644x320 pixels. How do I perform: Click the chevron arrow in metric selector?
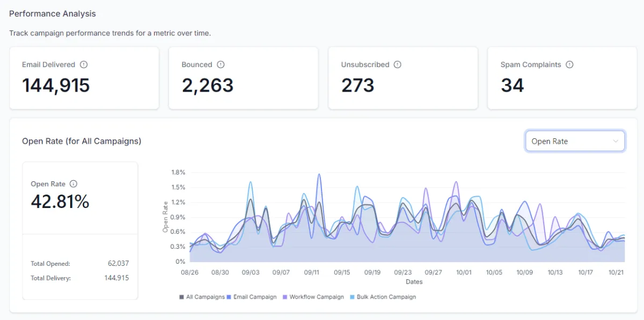pos(615,142)
